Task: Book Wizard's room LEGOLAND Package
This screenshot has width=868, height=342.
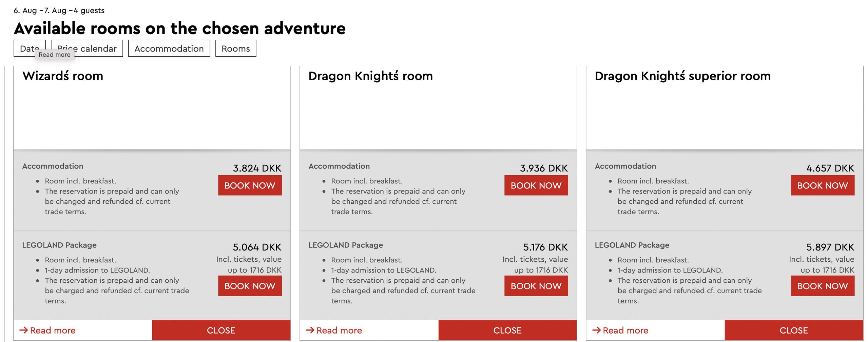Action: click(250, 286)
